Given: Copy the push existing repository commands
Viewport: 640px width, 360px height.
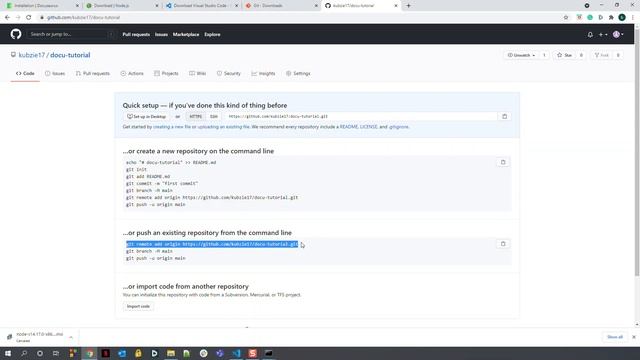Looking at the screenshot, I should click(503, 244).
